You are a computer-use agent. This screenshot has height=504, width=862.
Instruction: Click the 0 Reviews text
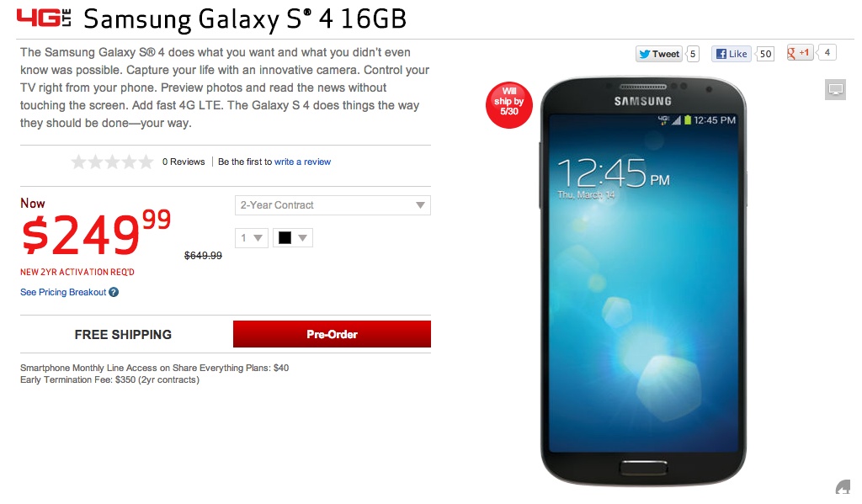click(x=183, y=162)
